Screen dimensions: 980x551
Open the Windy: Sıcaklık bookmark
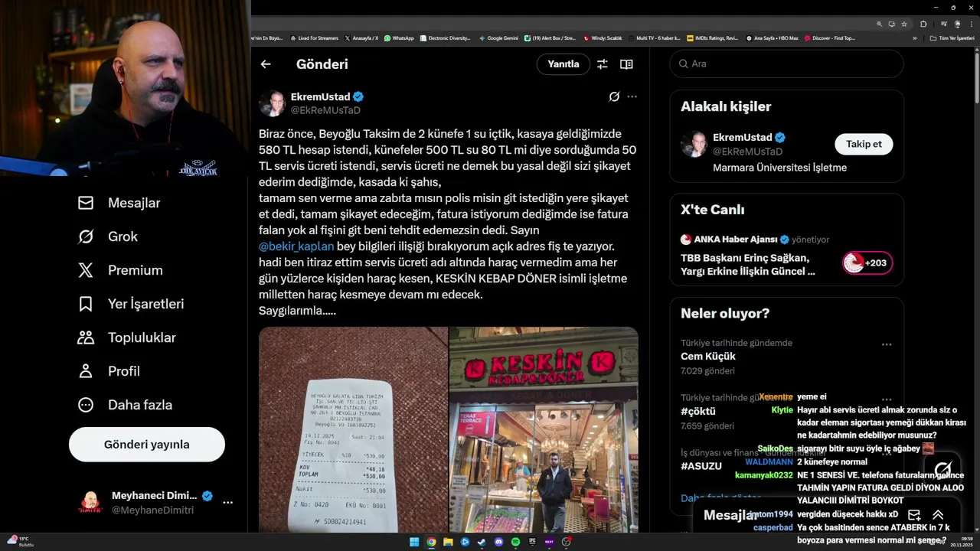pos(603,37)
